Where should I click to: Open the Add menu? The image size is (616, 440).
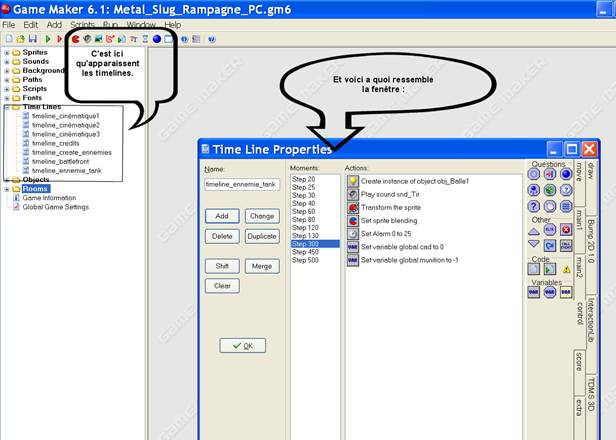coord(54,25)
